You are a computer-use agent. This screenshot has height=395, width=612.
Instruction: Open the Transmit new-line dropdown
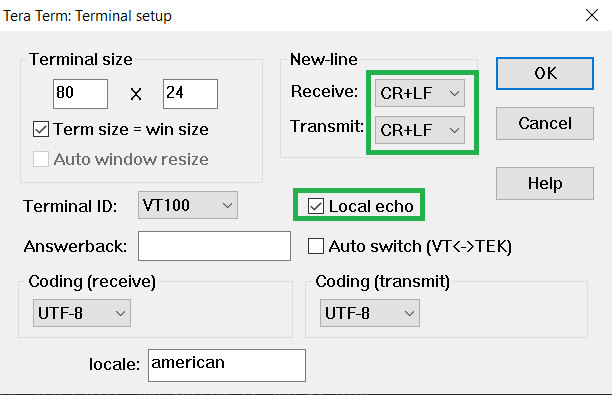420,130
